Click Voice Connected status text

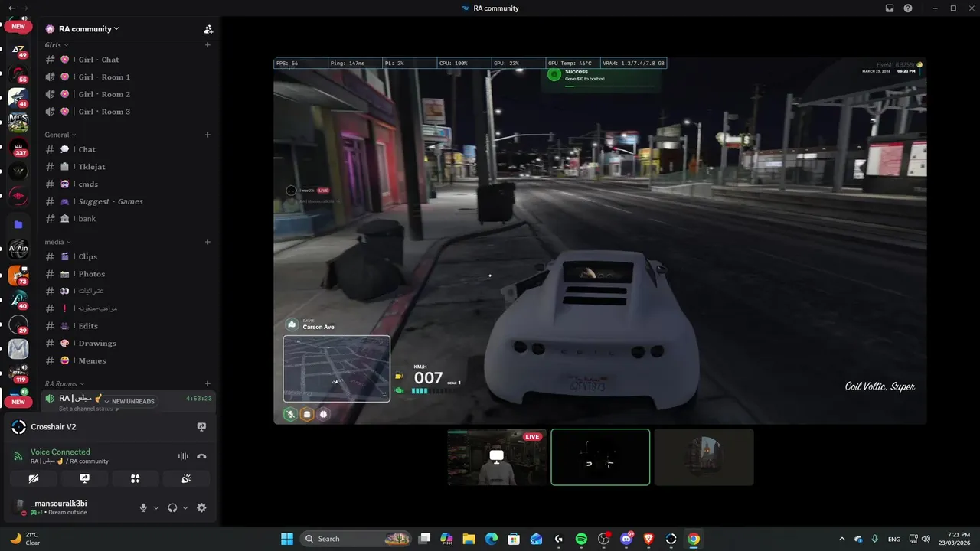(x=60, y=452)
